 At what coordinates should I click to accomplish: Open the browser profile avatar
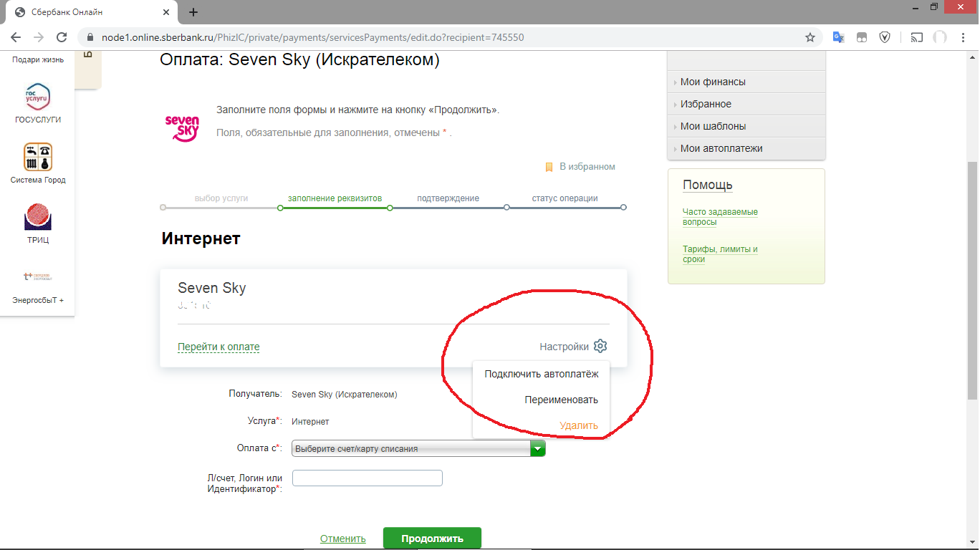940,37
